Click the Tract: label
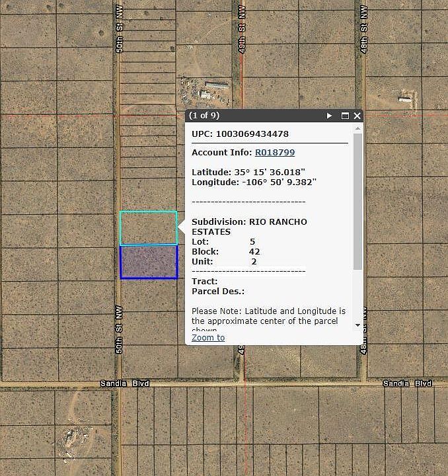This screenshot has width=448, height=476. click(204, 282)
